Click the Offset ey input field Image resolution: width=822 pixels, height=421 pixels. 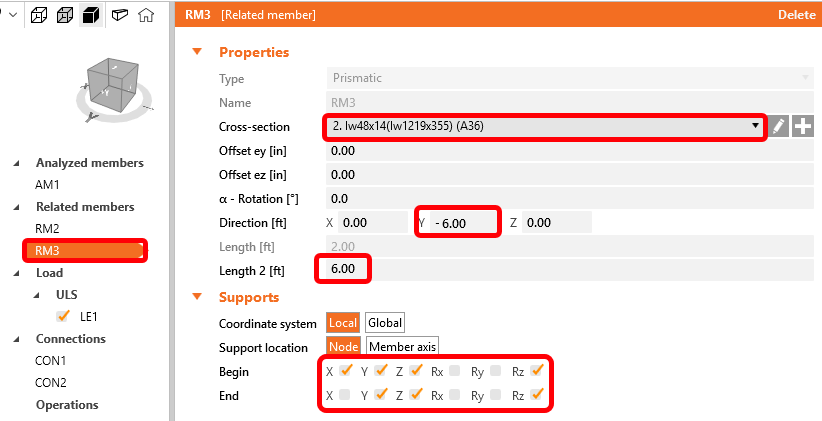click(570, 151)
